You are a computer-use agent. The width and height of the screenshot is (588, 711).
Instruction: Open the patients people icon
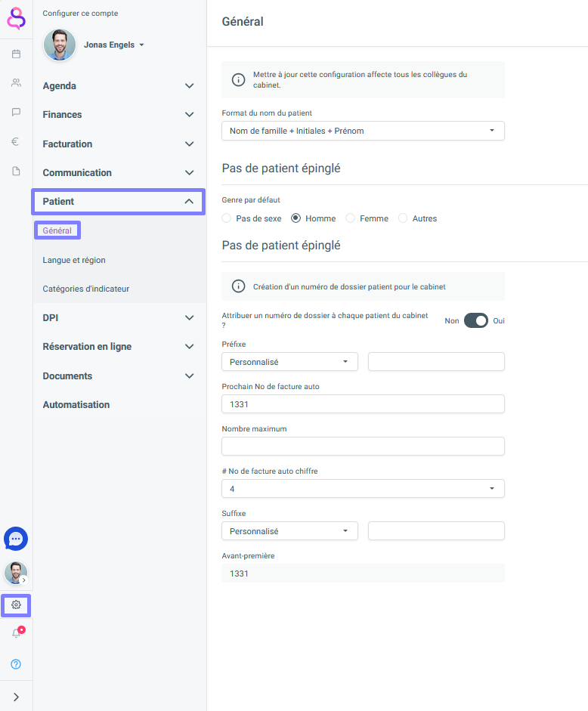17,83
